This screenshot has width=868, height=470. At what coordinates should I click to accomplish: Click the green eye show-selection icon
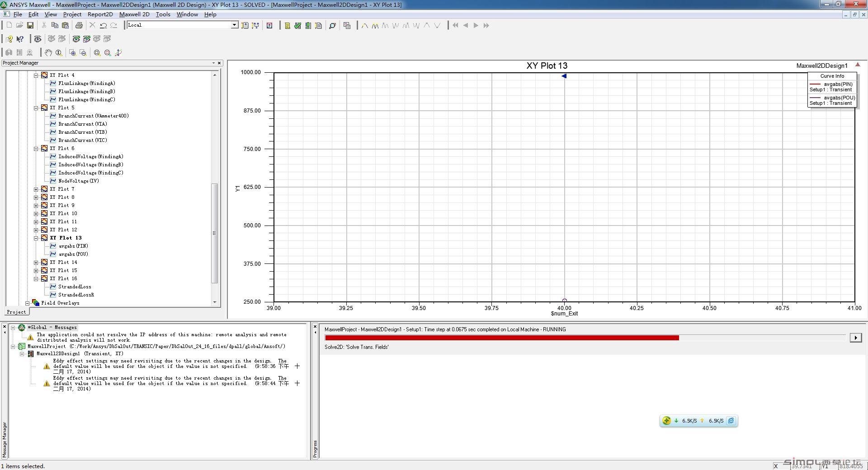(x=76, y=39)
